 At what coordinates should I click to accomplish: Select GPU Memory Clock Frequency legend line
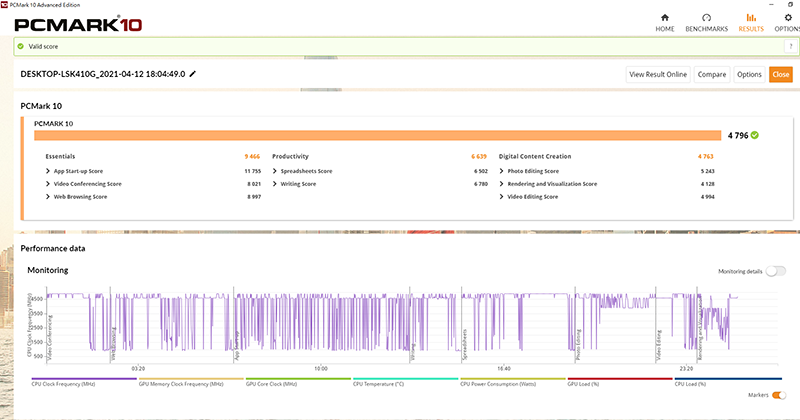click(191, 381)
